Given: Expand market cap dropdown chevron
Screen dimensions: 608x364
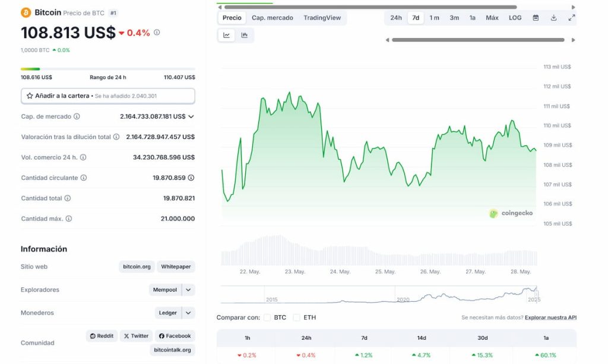Looking at the screenshot, I should tap(191, 116).
